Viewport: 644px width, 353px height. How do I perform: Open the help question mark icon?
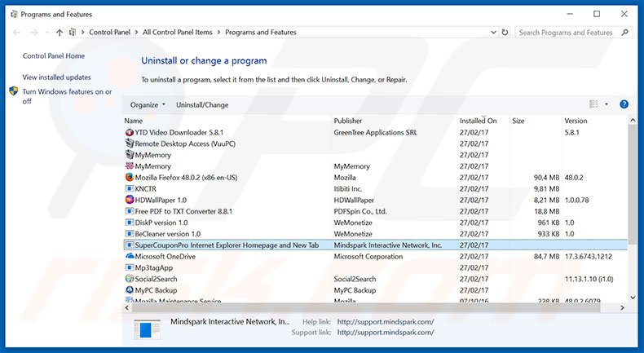(x=624, y=104)
